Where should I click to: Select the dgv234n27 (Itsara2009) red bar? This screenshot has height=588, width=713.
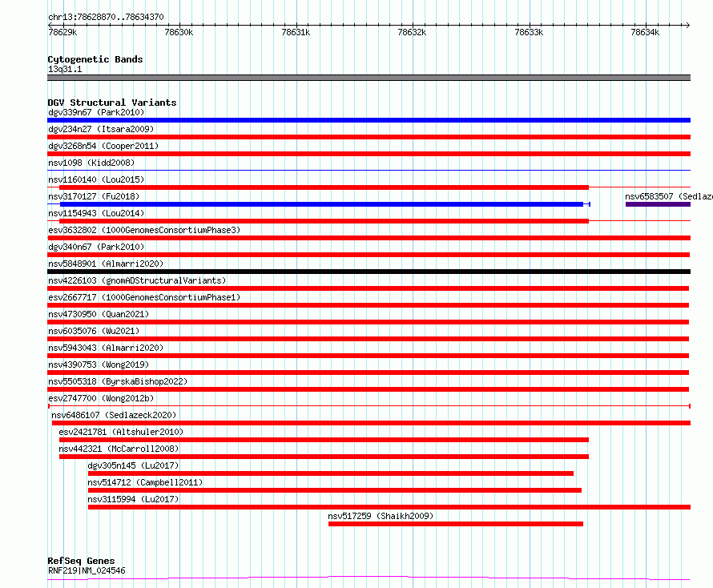[x=369, y=137]
